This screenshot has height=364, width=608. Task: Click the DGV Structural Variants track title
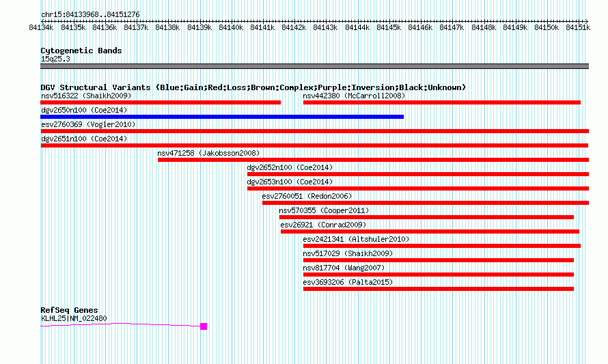tap(253, 87)
